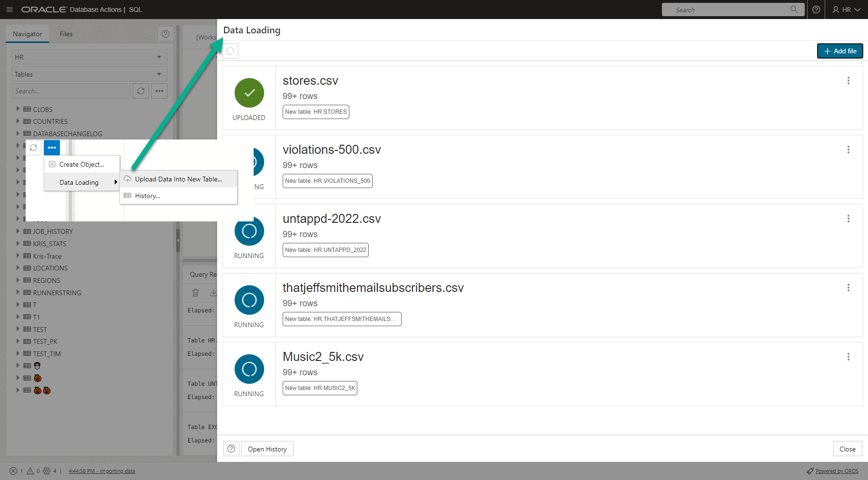The height and width of the screenshot is (480, 868).
Task: Expand the two-pumpkin emoji table node
Action: click(x=18, y=390)
